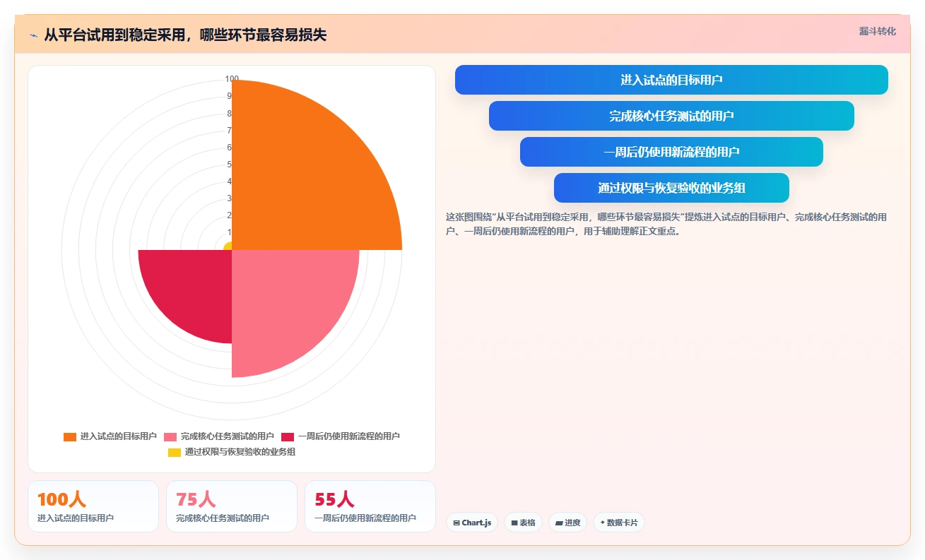Select the 通过权限与恢复验收的业务组 funnel bar
The height and width of the screenshot is (560, 925).
[x=671, y=188]
